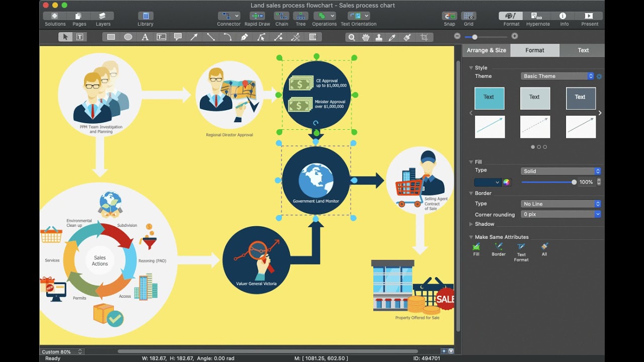Click the zoom in plus button
This screenshot has width=644, height=362.
click(x=514, y=36)
